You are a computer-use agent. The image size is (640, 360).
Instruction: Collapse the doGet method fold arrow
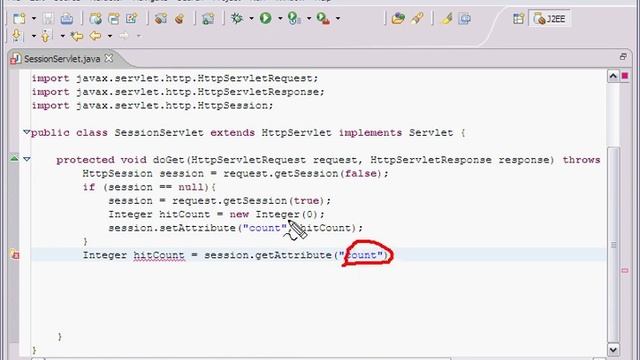tap(27, 159)
